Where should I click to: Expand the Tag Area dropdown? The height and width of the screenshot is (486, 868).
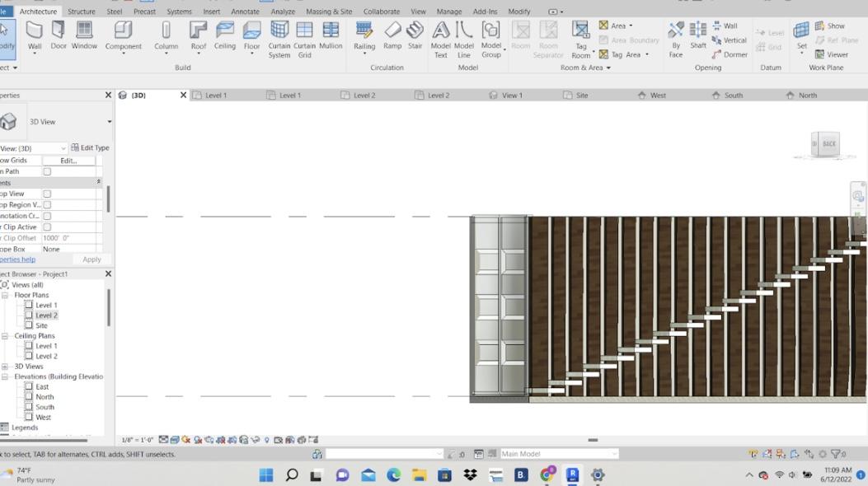646,54
